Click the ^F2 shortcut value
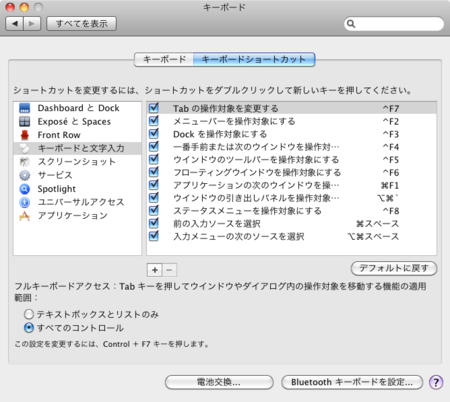This screenshot has width=450, height=402. [391, 121]
